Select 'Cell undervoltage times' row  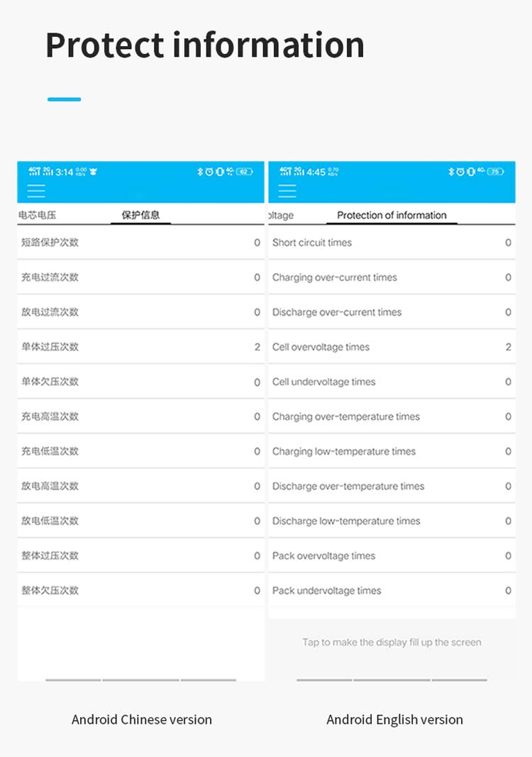392,382
